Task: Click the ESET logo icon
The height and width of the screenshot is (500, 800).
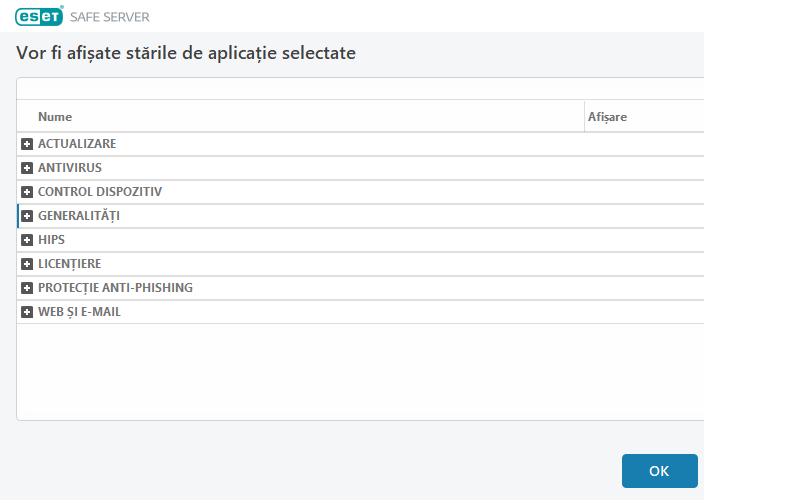Action: coord(39,16)
